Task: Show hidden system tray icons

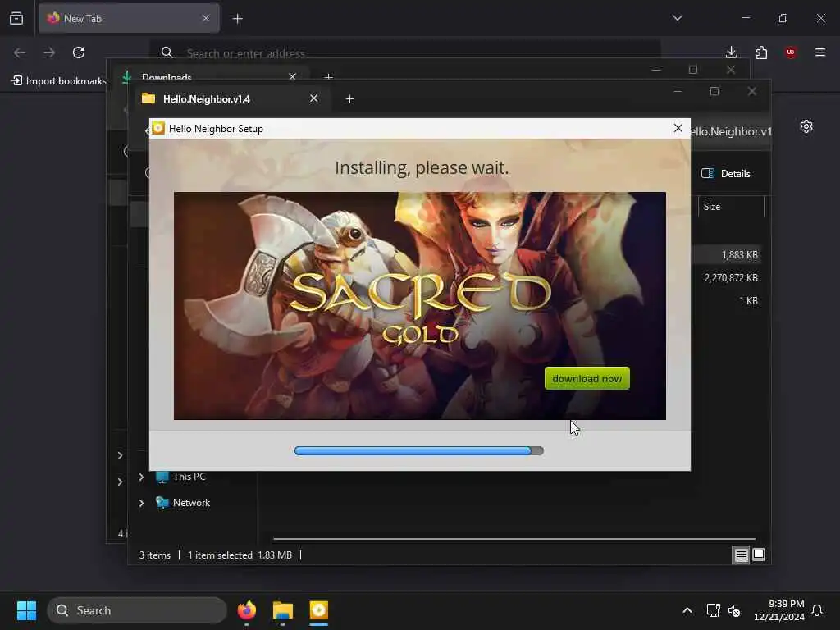Action: point(687,610)
